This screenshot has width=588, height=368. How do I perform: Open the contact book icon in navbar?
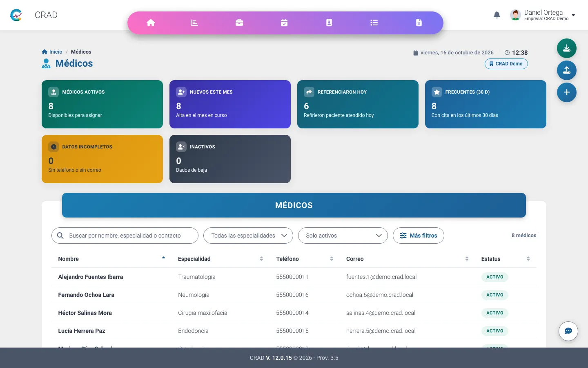329,22
